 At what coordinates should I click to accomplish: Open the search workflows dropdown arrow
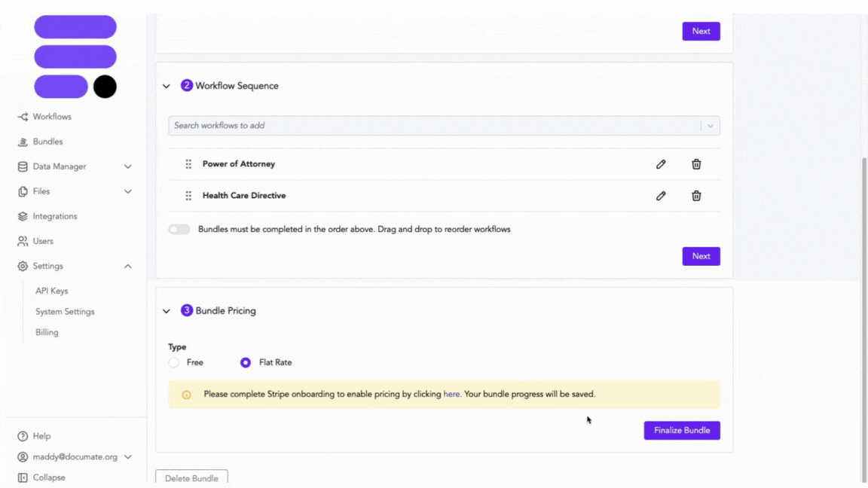[x=711, y=127]
